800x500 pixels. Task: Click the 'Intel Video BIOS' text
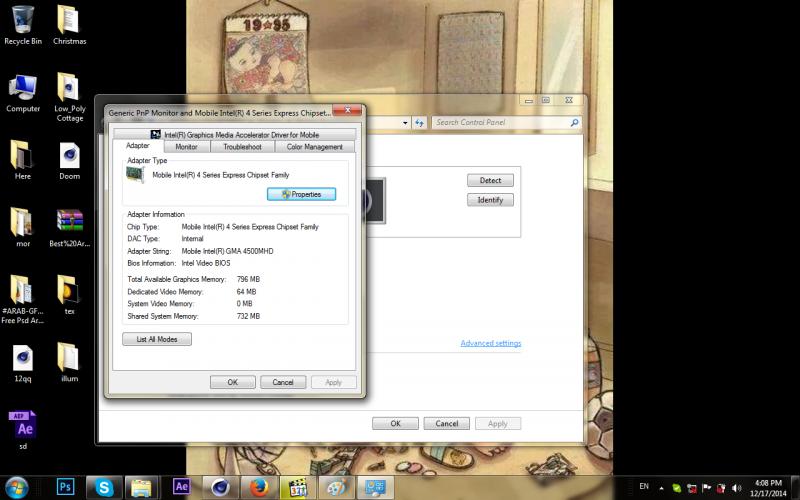[206, 263]
